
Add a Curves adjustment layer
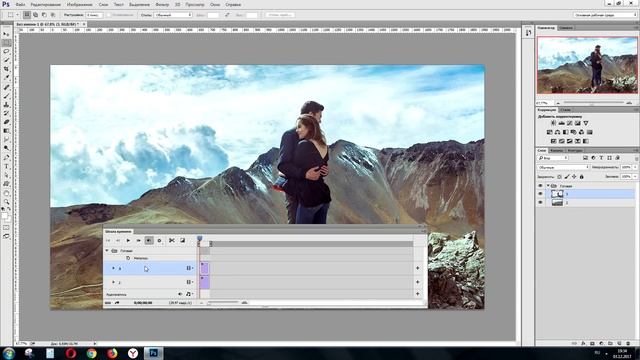(x=569, y=123)
